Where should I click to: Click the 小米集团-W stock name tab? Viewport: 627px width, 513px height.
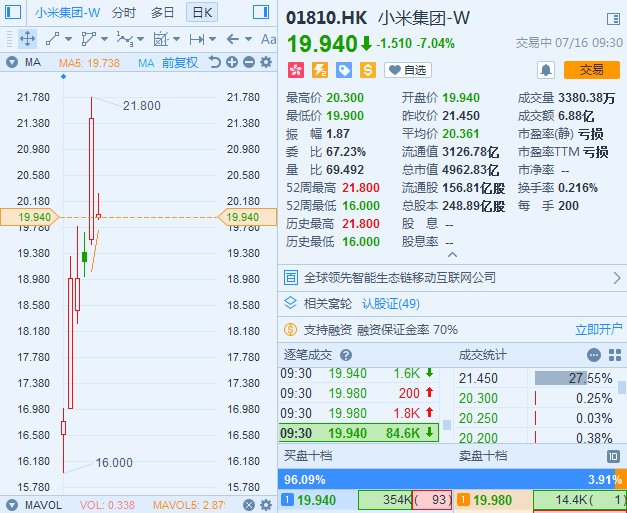(x=67, y=13)
